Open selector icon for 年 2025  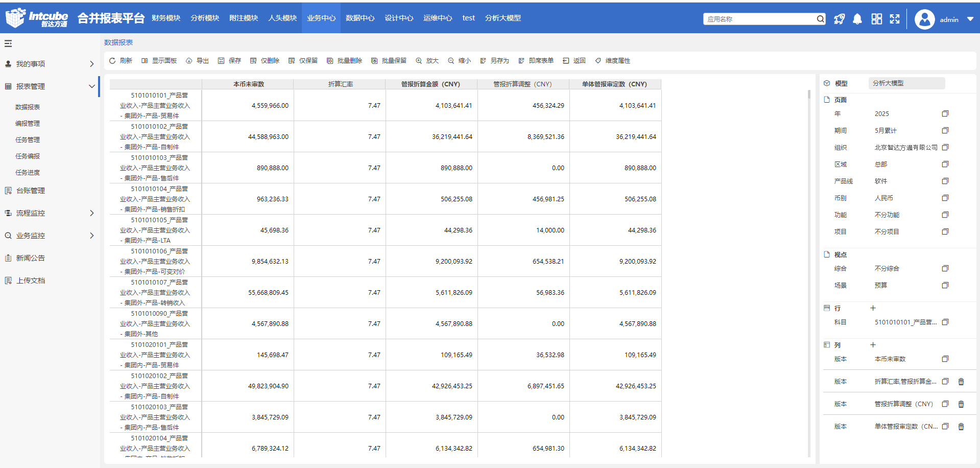[945, 114]
